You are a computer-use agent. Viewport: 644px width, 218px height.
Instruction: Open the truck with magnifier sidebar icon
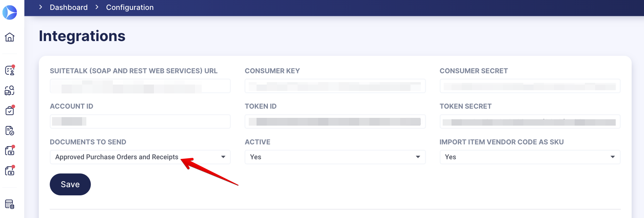click(10, 91)
